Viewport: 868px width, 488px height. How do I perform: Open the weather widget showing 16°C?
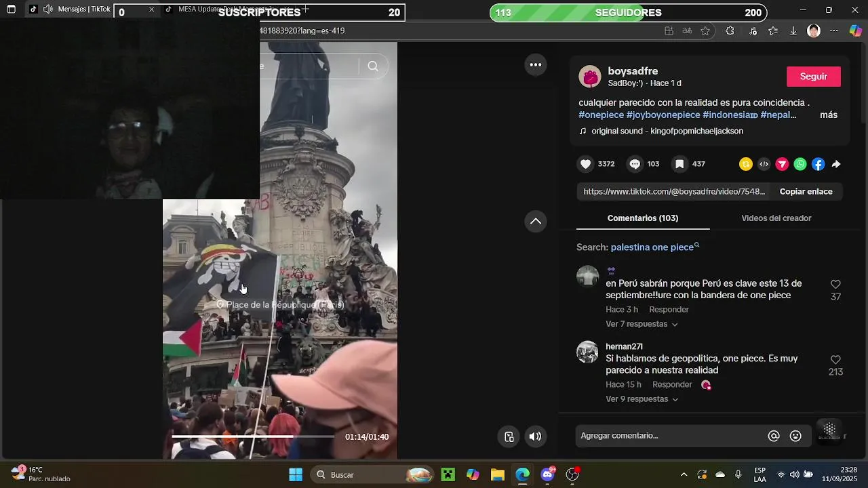tap(41, 474)
